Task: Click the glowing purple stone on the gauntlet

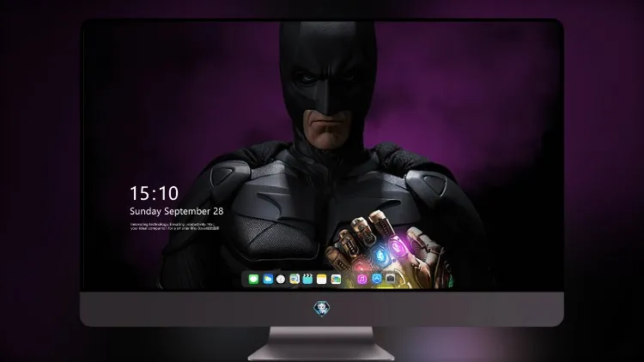Action: pyautogui.click(x=397, y=248)
